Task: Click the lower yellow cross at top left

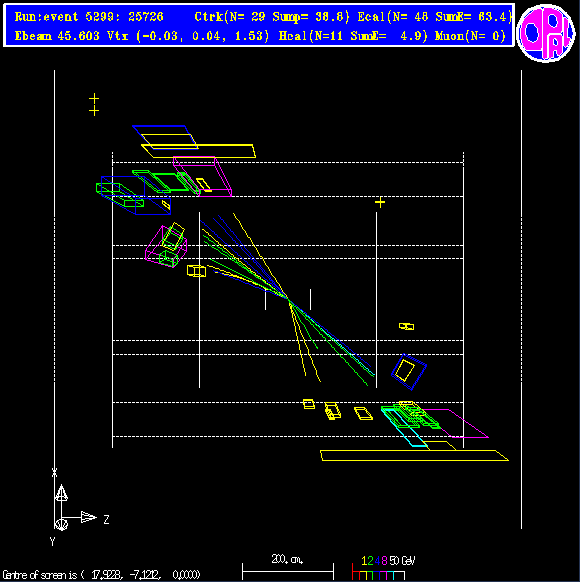Action: coord(94,111)
